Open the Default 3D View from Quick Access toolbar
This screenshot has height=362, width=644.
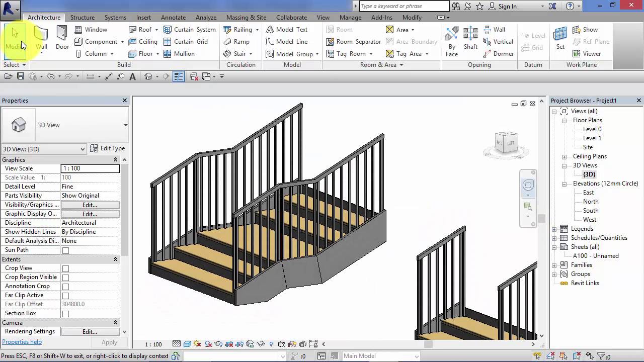click(x=148, y=76)
